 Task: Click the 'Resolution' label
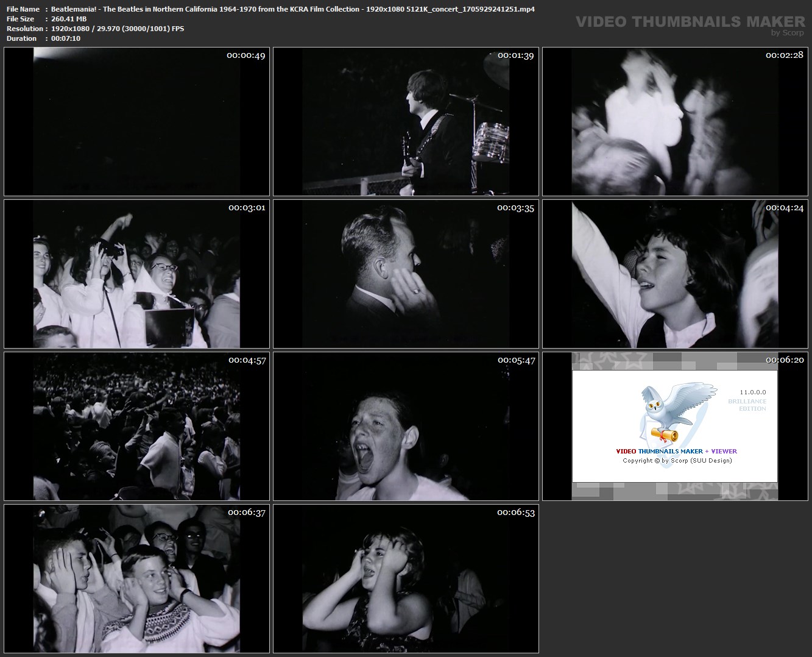pos(25,29)
